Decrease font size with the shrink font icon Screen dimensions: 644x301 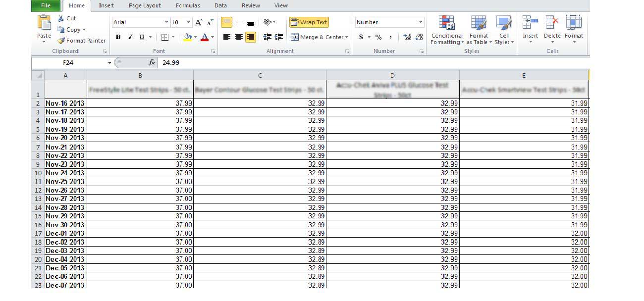(x=210, y=22)
